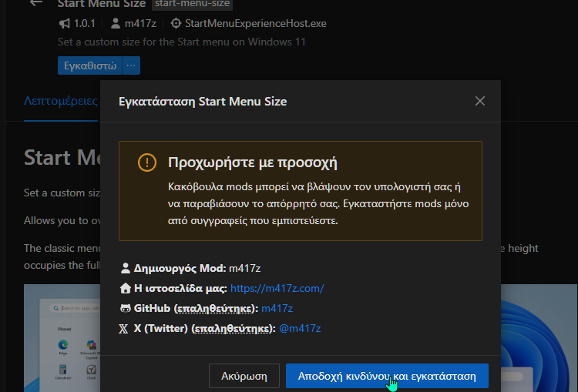This screenshot has height=392, width=578.
Task: Click the megaphone version icon next to 1.0.1
Action: (64, 23)
